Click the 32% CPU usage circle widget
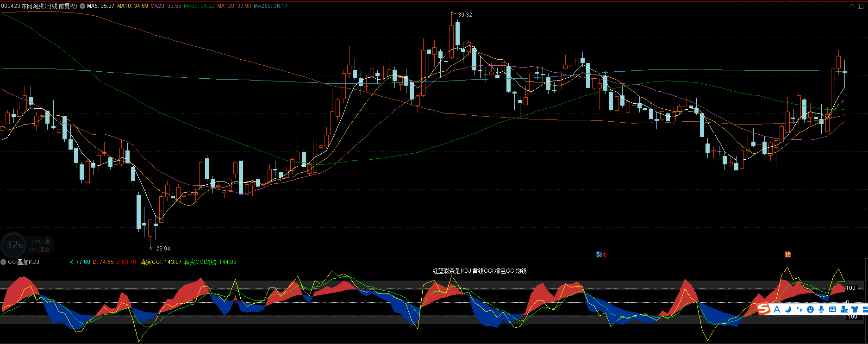This screenshot has width=868, height=344. click(x=14, y=245)
